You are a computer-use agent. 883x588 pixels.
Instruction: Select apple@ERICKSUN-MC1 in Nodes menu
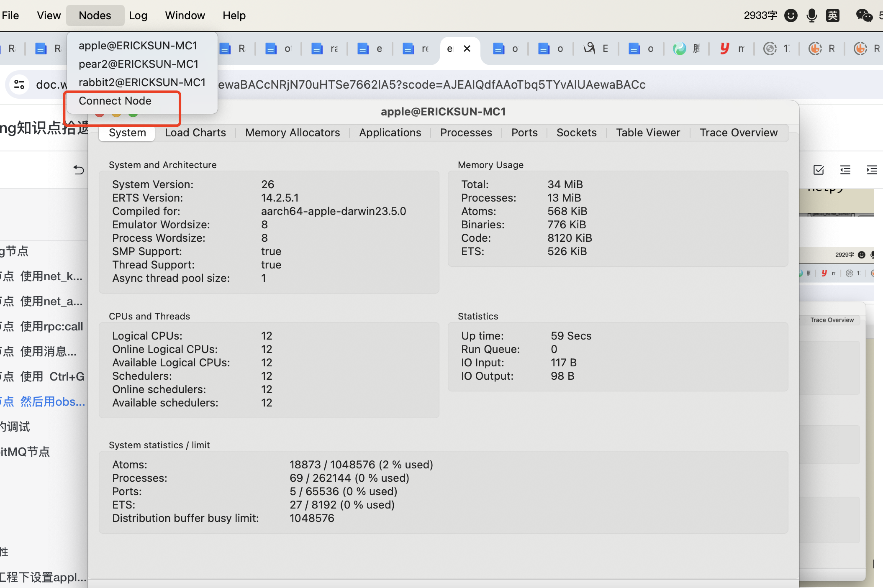[138, 46]
